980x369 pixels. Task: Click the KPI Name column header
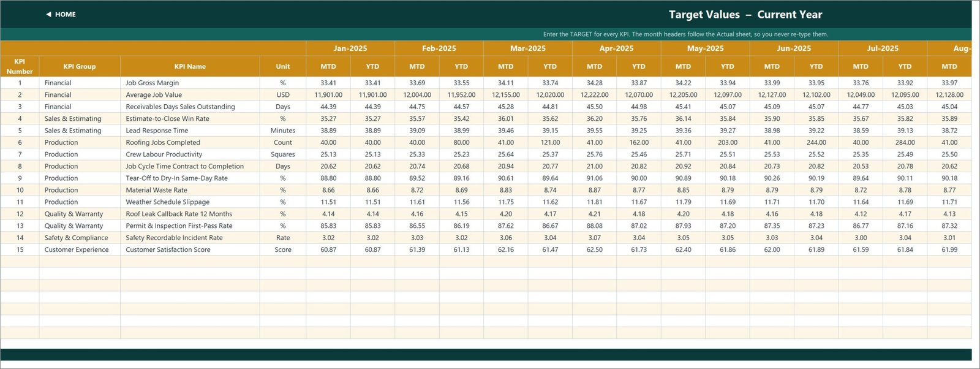[190, 66]
